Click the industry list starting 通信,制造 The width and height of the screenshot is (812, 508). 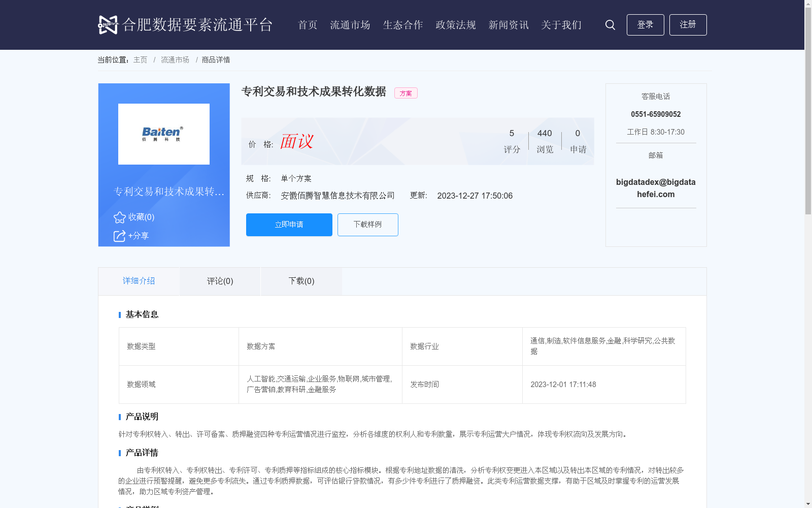(603, 346)
